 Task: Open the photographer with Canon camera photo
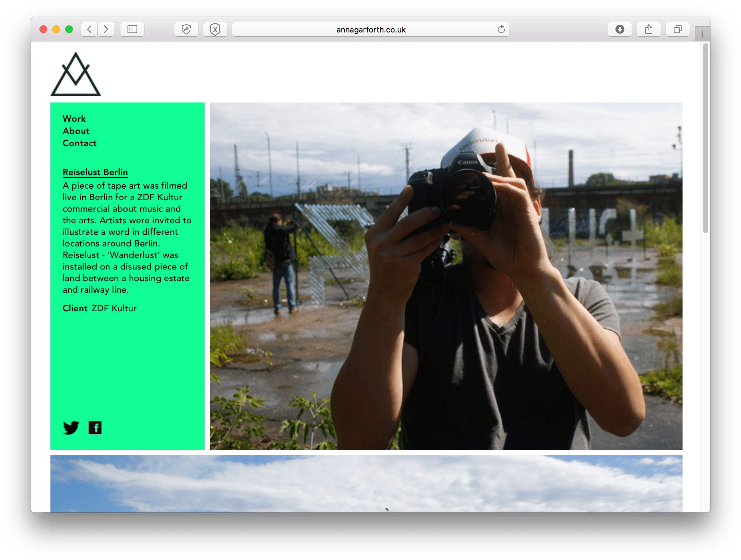click(x=446, y=276)
